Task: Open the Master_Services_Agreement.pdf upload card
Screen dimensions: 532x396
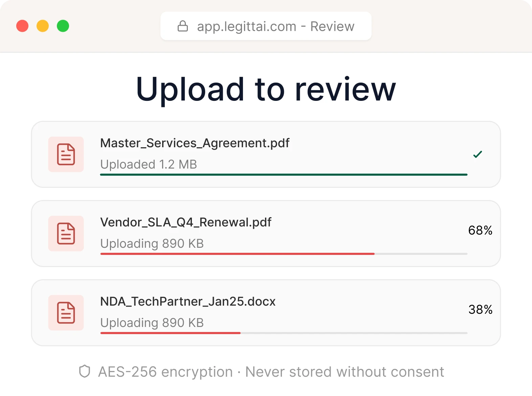Action: tap(266, 154)
